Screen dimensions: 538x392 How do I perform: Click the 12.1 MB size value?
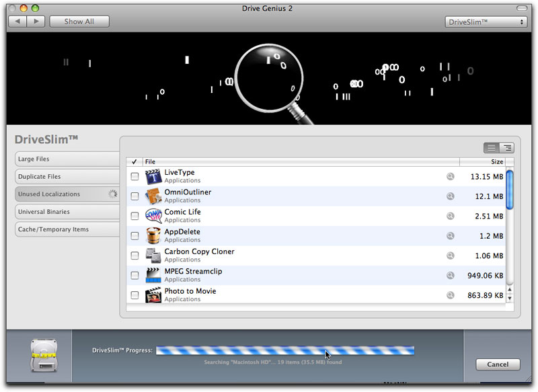pyautogui.click(x=489, y=196)
